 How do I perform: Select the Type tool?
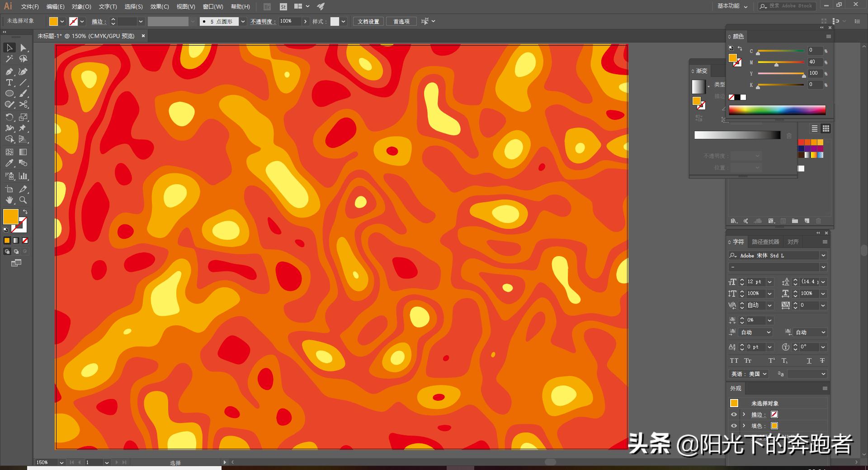pos(9,82)
